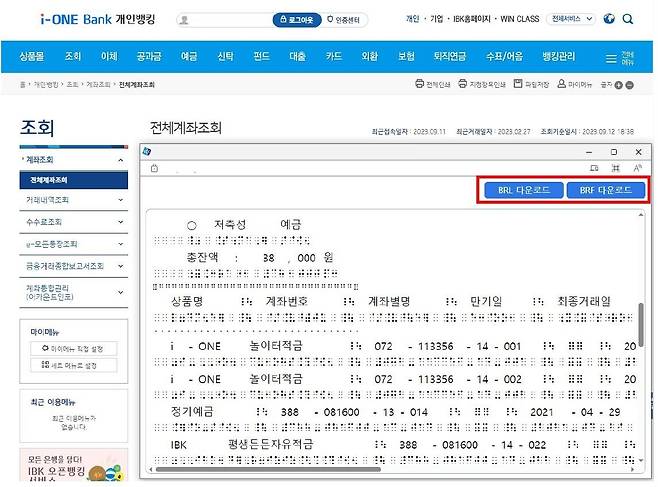Click the user ID field in header
658x487 pixels.
click(225, 20)
